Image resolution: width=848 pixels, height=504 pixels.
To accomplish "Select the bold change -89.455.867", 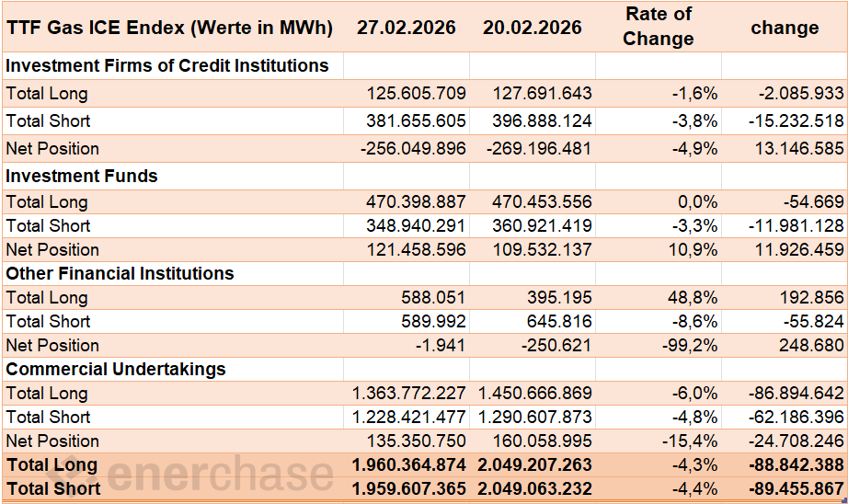I will 796,488.
